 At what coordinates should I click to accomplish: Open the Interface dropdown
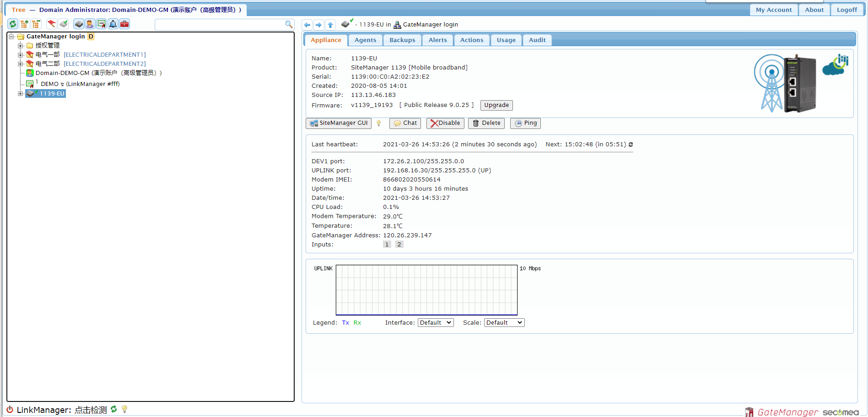click(435, 323)
